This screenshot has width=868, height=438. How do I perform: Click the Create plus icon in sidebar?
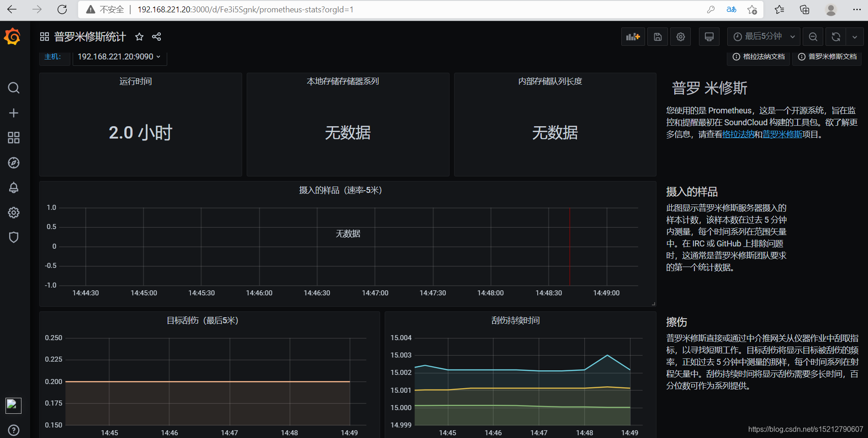pyautogui.click(x=14, y=113)
